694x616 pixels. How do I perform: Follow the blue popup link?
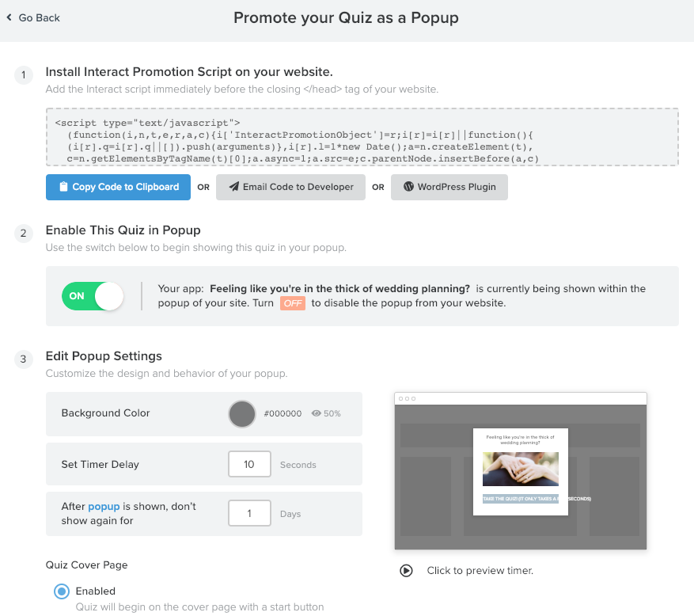coord(104,506)
